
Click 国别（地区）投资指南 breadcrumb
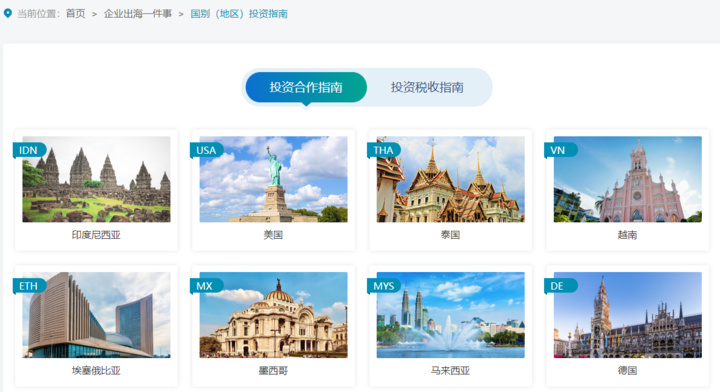click(239, 14)
